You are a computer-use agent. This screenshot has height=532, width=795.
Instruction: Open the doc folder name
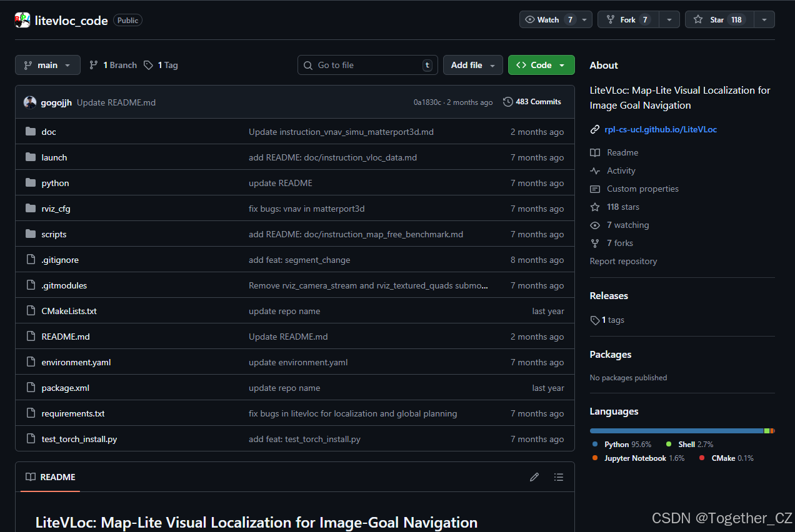pyautogui.click(x=49, y=132)
